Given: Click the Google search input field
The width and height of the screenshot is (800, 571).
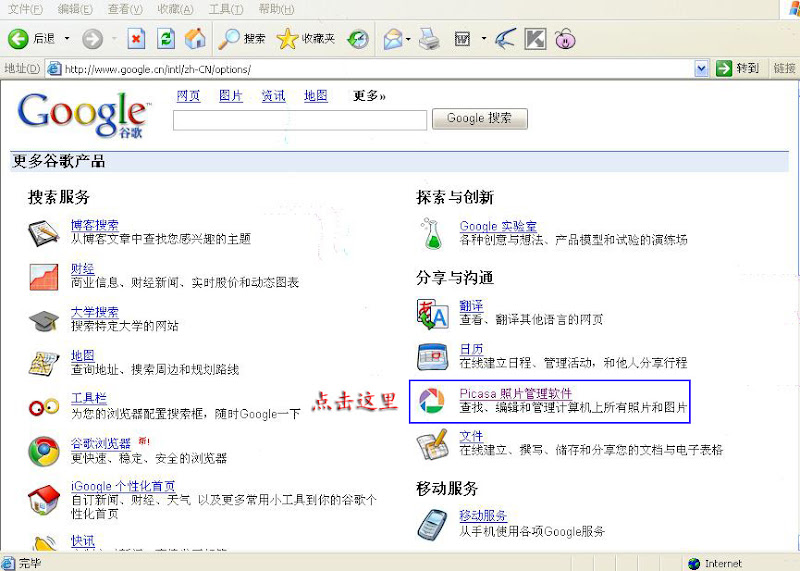Looking at the screenshot, I should [300, 120].
